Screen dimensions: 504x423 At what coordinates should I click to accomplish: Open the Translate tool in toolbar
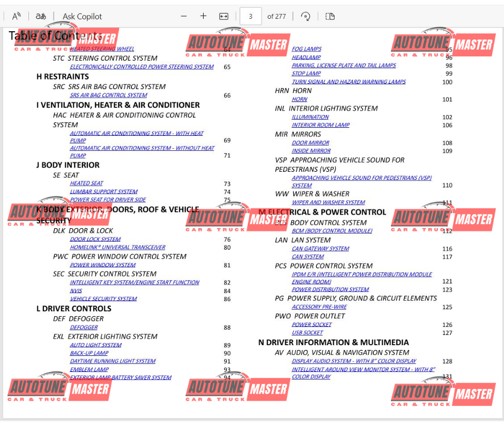pos(41,16)
